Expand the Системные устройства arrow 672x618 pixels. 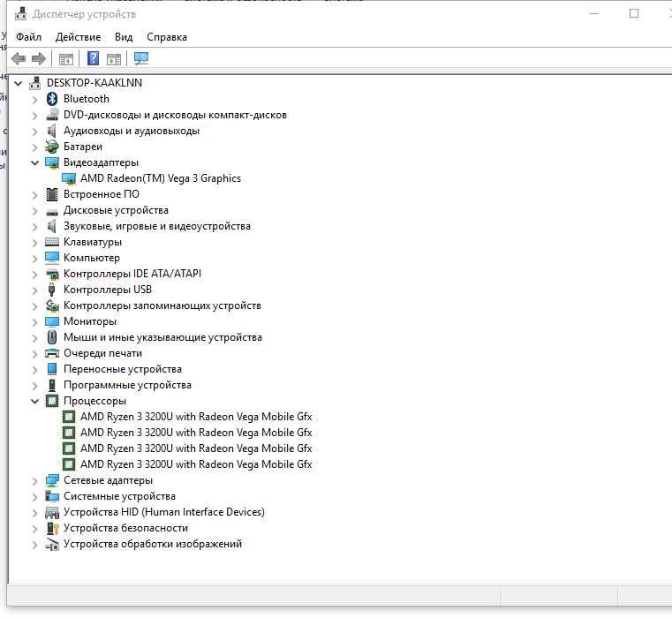pos(34,497)
